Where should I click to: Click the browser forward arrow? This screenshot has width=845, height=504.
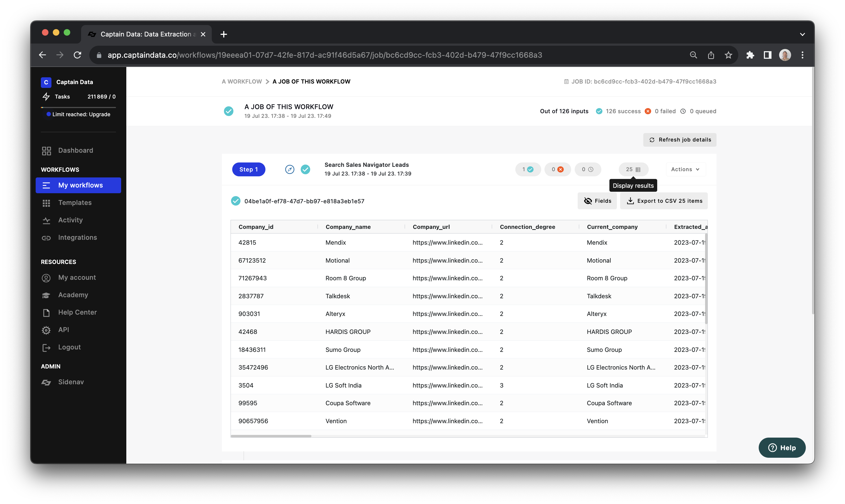(60, 55)
